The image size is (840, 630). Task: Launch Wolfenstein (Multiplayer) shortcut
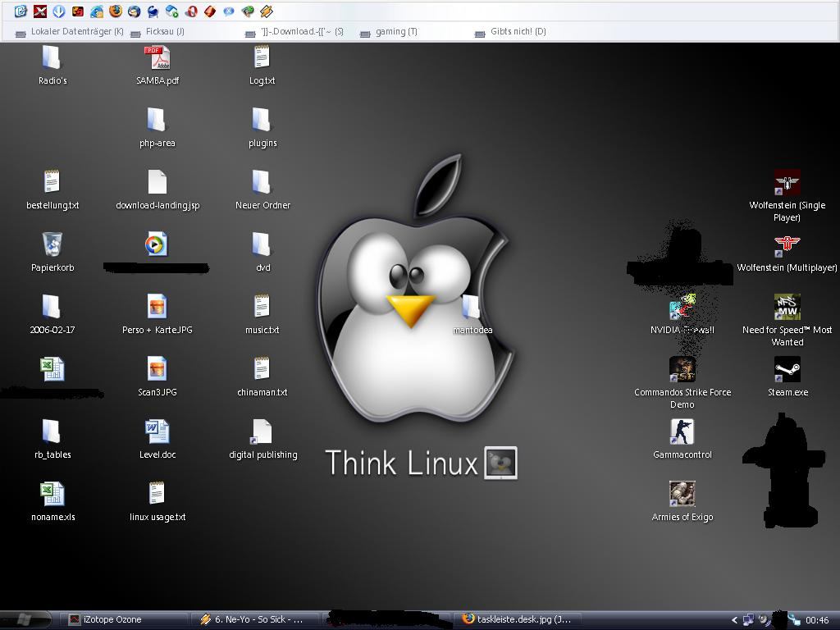[787, 253]
